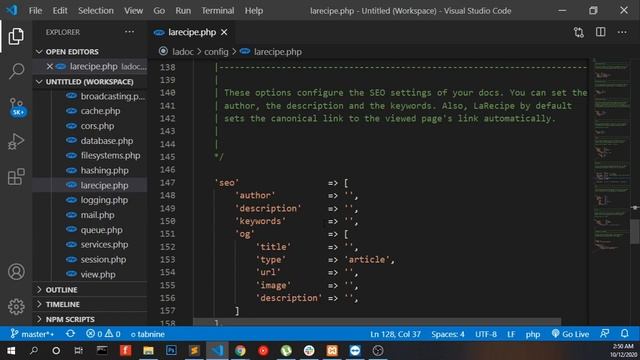Open the Source Control view
640x360 pixels.
(x=17, y=107)
